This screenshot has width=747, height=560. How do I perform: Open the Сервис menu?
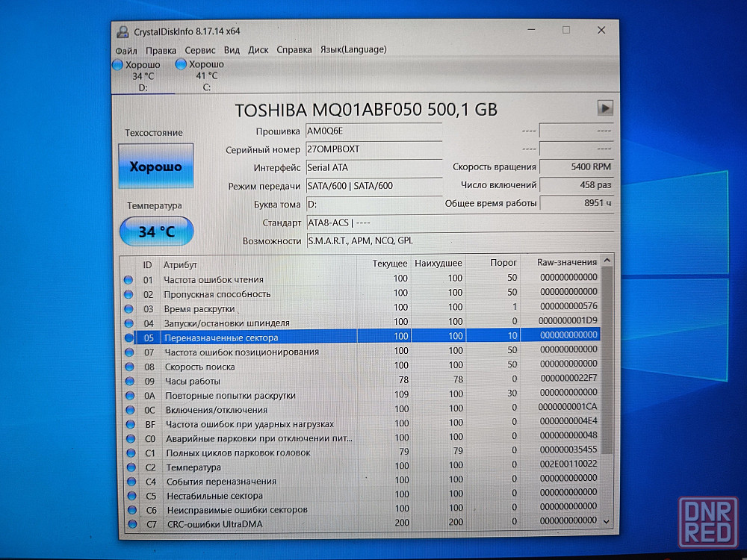[x=200, y=50]
